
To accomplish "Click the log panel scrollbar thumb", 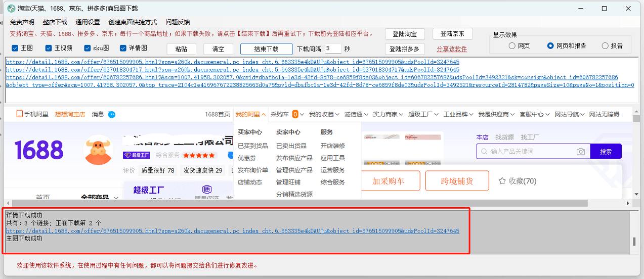I will 634,242.
